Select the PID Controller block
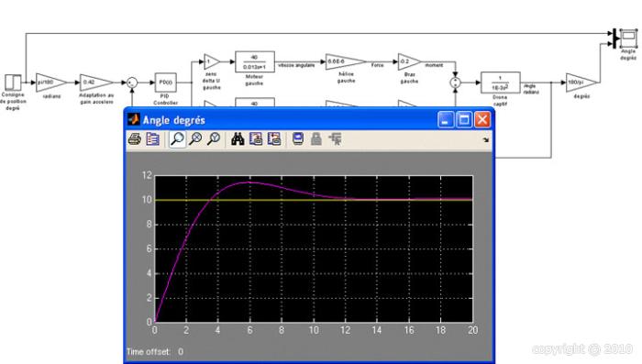 (165, 83)
